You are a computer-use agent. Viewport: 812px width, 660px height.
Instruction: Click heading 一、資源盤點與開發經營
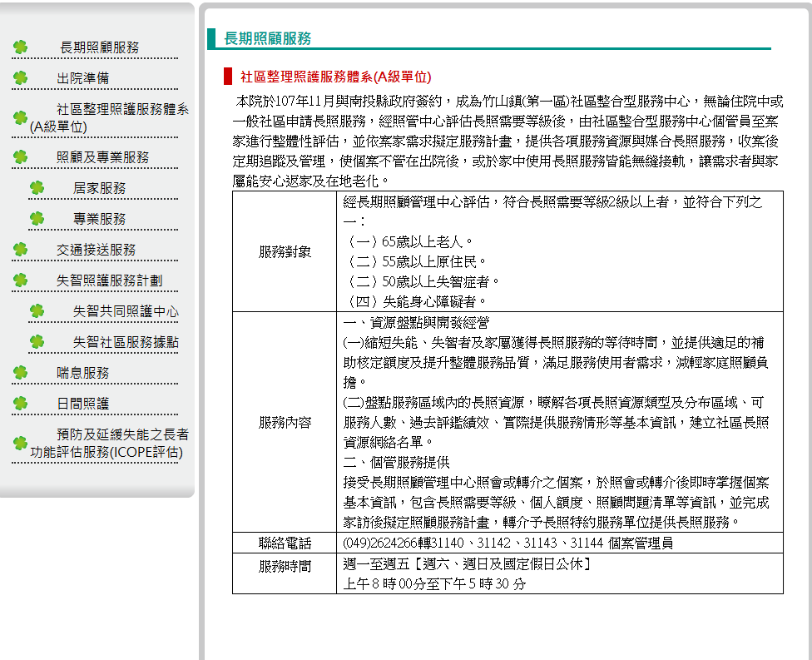(x=416, y=323)
